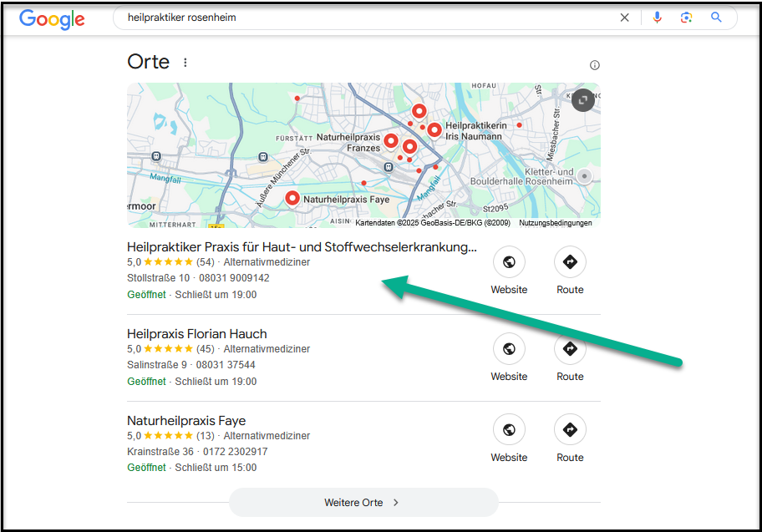The image size is (762, 532).
Task: Open Website for Heilpraktiker Praxis für Haut
Action: tap(509, 271)
